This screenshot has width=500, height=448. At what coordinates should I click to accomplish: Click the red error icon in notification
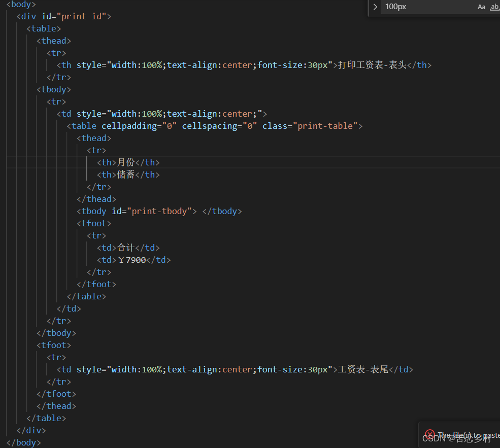(430, 434)
